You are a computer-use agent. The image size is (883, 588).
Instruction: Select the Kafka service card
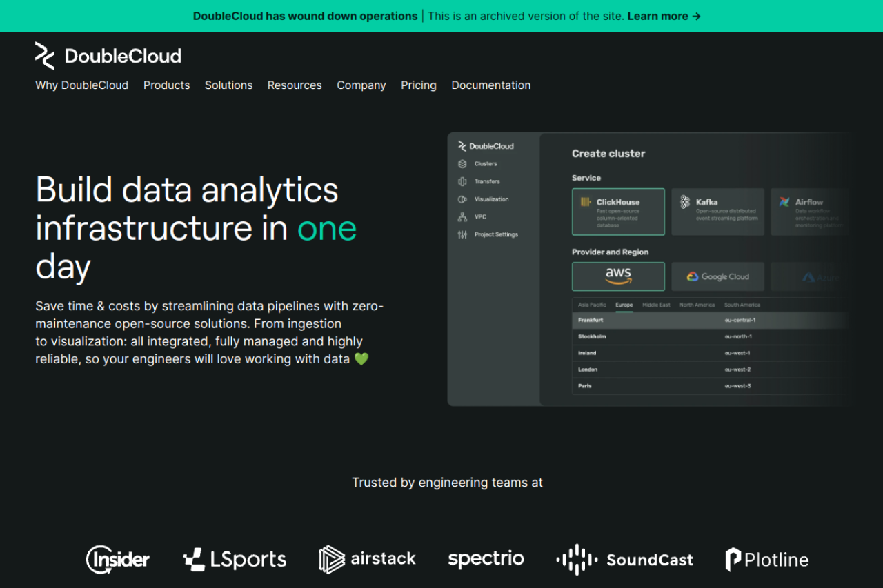717,212
